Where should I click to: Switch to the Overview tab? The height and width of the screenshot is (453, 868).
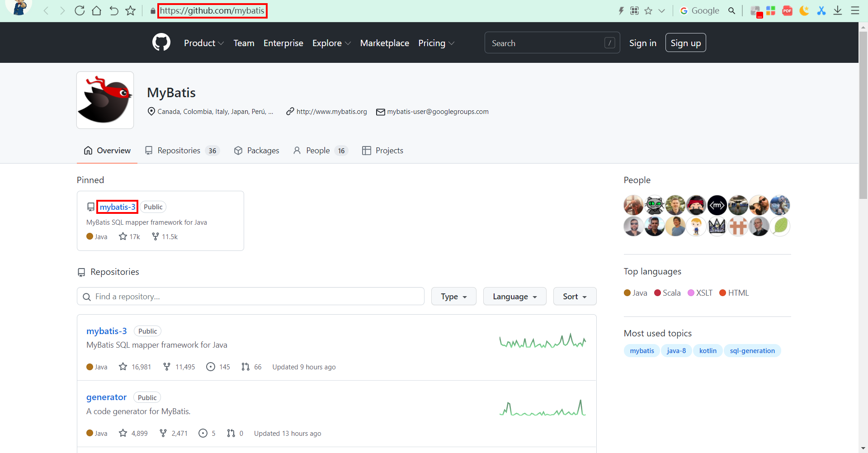pyautogui.click(x=107, y=151)
